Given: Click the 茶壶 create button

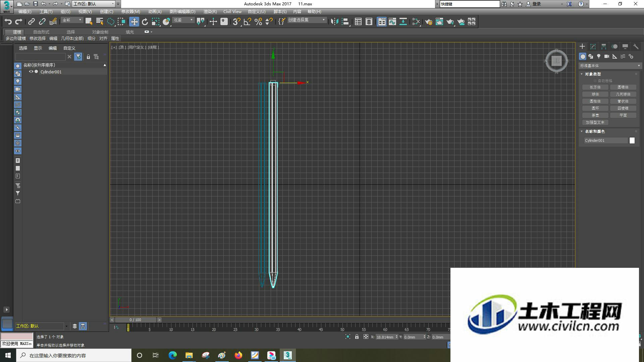Looking at the screenshot, I should tap(595, 115).
